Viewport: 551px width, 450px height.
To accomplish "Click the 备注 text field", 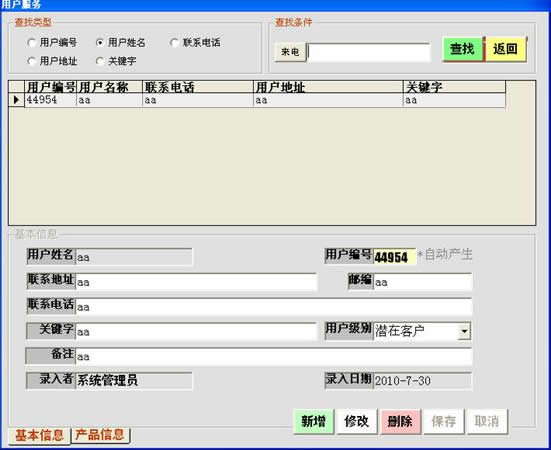I will [x=274, y=357].
